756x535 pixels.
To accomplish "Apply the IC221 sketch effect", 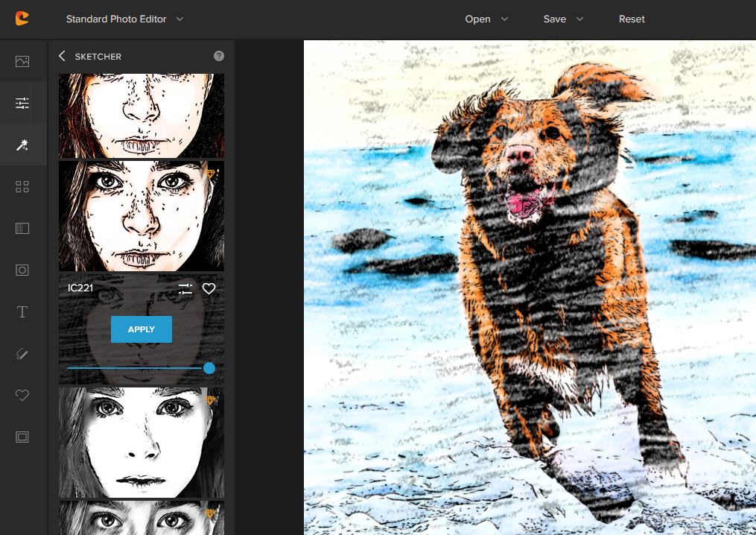I will (x=141, y=329).
